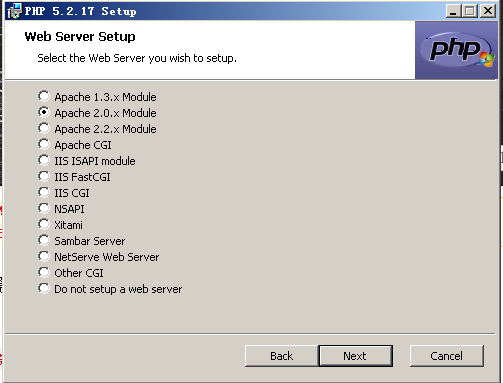Open the installer icon in title bar
Image resolution: width=503 pixels, height=383 pixels.
tap(14, 11)
